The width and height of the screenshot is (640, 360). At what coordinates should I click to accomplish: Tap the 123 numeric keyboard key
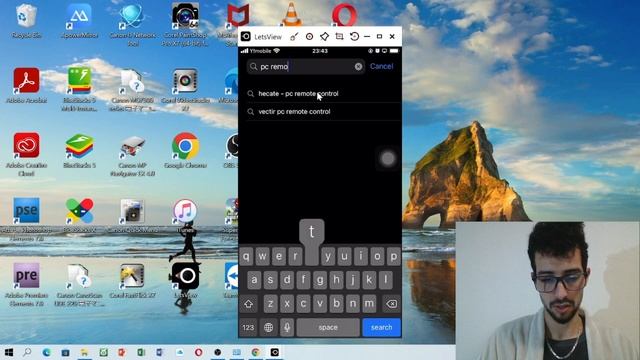click(x=248, y=327)
